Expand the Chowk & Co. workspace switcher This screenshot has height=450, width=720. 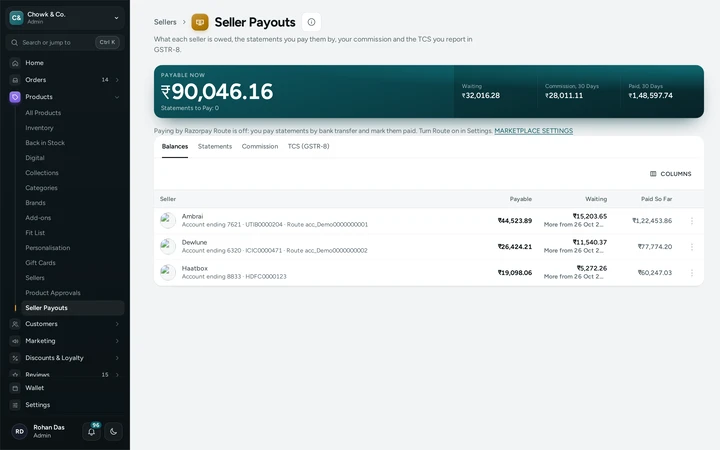(x=116, y=18)
